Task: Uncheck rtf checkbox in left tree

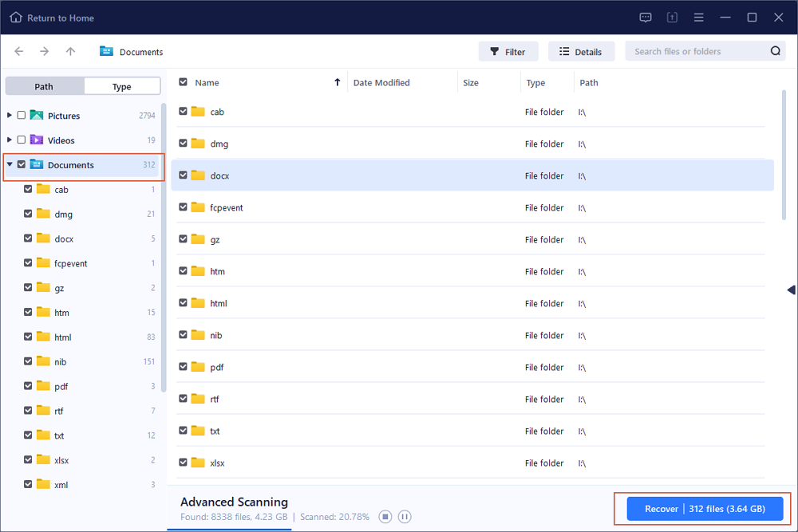Action: pyautogui.click(x=28, y=411)
